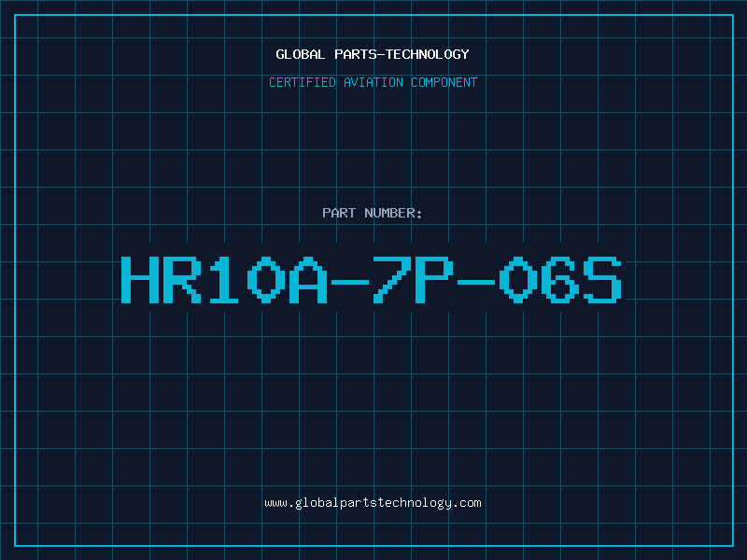Select the part number HR10A-7P-06S
This screenshot has height=560, width=747.
(x=372, y=280)
